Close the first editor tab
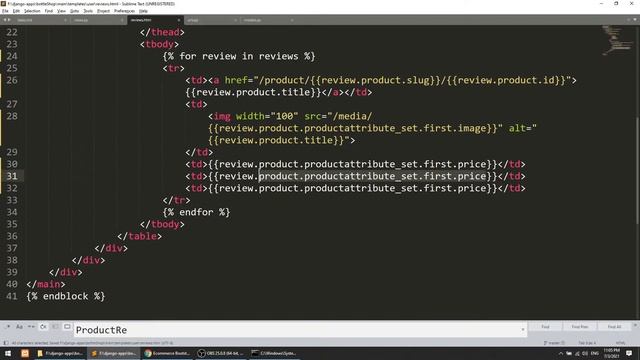Viewport: 640px width, 360px height. [65, 20]
